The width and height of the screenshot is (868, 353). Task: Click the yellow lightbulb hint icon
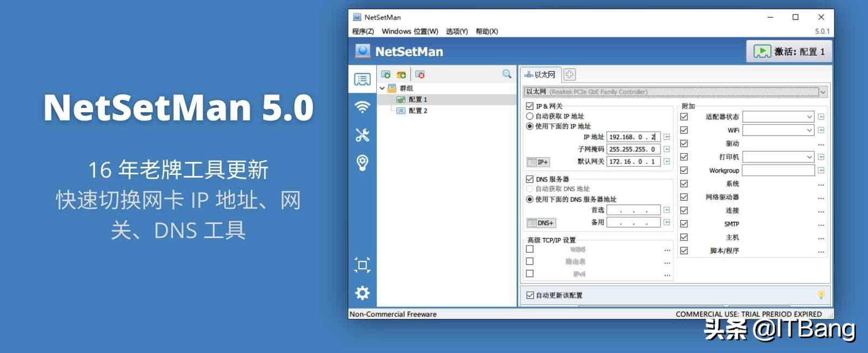(x=821, y=295)
